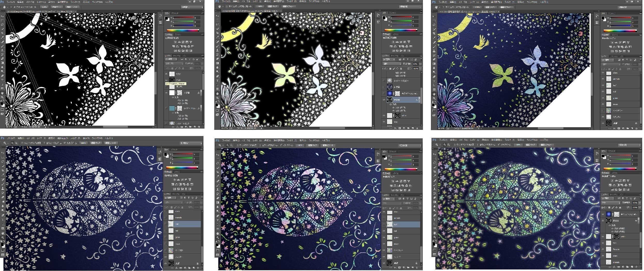Viewport: 644px width, 271px height.
Task: Select Gradient tool in top-left window toolbar
Action: click(2, 63)
